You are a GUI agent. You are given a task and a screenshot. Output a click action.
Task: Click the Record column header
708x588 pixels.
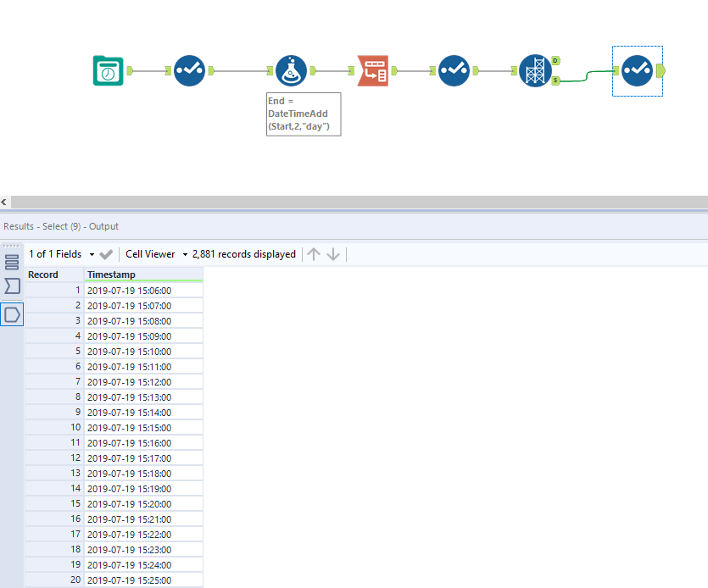point(54,275)
